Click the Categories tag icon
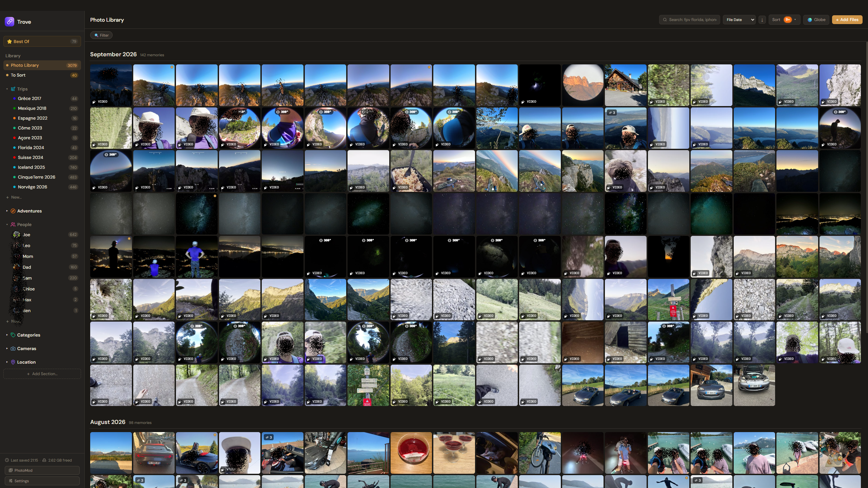Screen dimensions: 868x488 coord(13,335)
